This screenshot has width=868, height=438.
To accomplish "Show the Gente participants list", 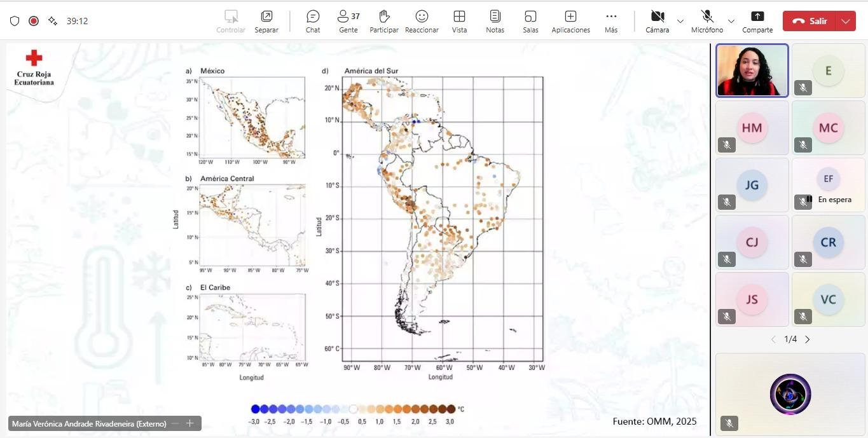I will pos(348,21).
